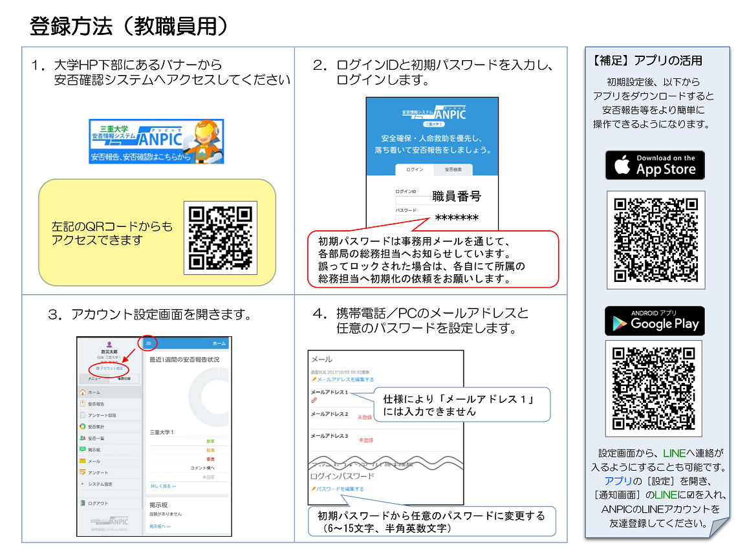Viewport: 747px width, 560px height.
Task: Select the 掲示板 speech bubble icon
Action: point(82,449)
